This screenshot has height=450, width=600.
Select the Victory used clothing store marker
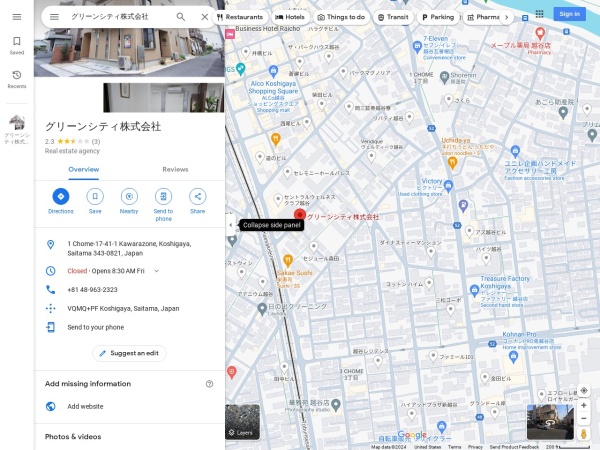tap(448, 186)
